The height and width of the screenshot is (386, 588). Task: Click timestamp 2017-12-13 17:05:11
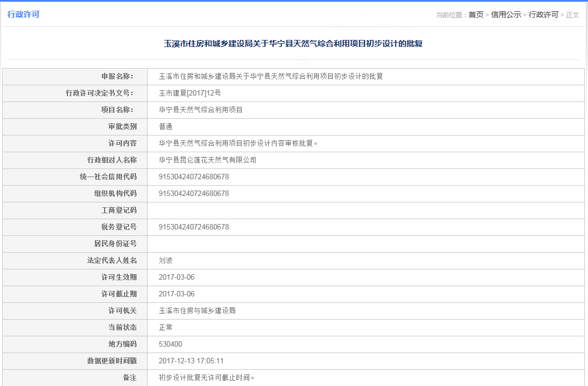(x=191, y=361)
